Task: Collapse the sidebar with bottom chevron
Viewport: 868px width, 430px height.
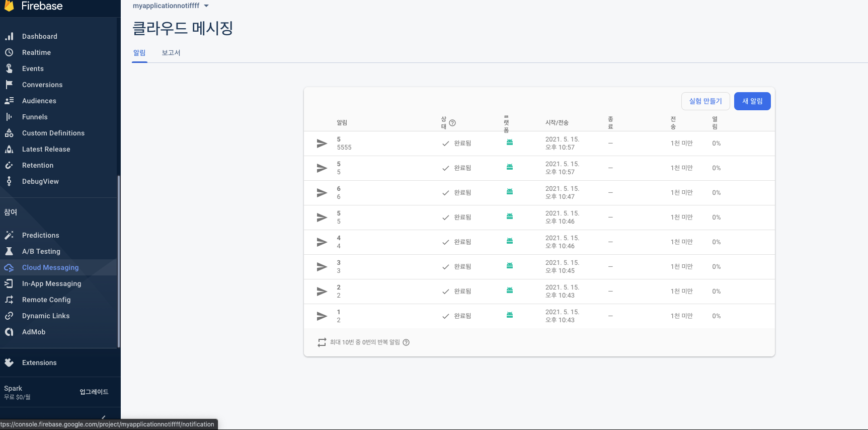Action: (104, 417)
